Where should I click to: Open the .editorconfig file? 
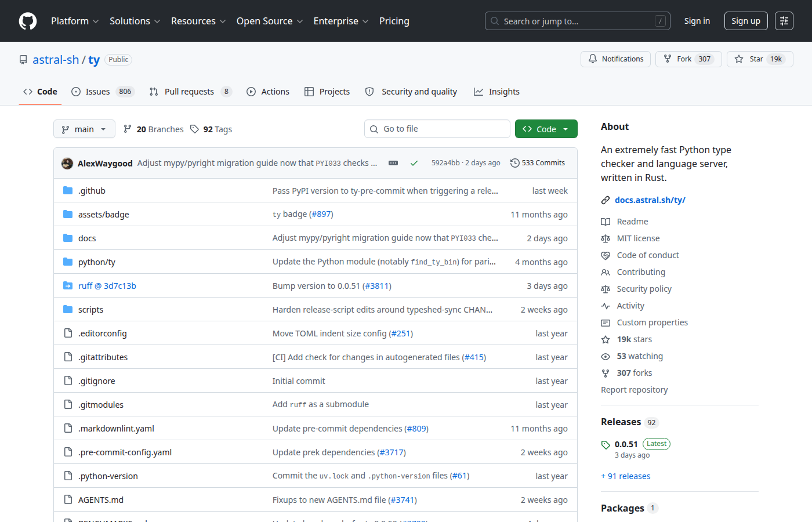click(103, 333)
